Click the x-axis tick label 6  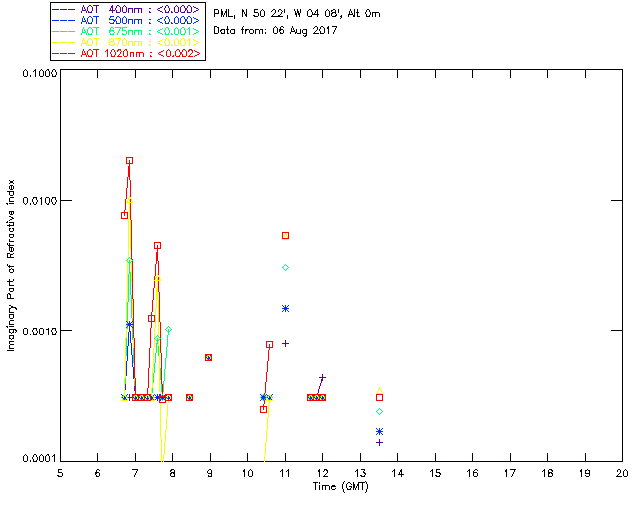click(x=98, y=473)
